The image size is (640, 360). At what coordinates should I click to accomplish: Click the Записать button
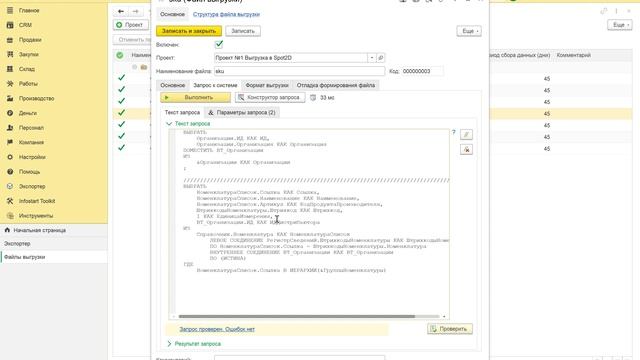pyautogui.click(x=243, y=31)
